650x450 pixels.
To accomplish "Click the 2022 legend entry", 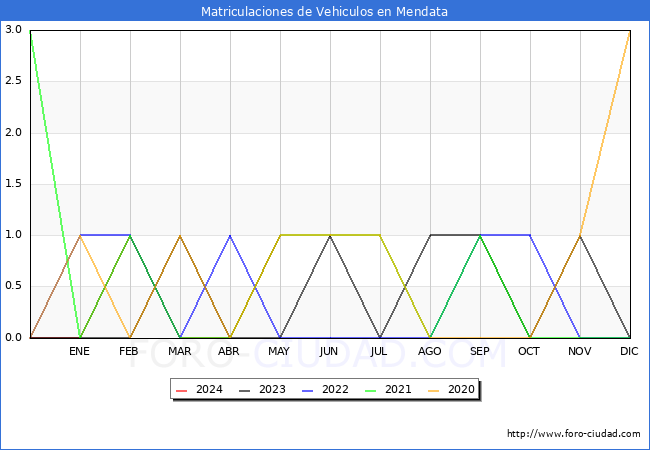I will coord(325,390).
